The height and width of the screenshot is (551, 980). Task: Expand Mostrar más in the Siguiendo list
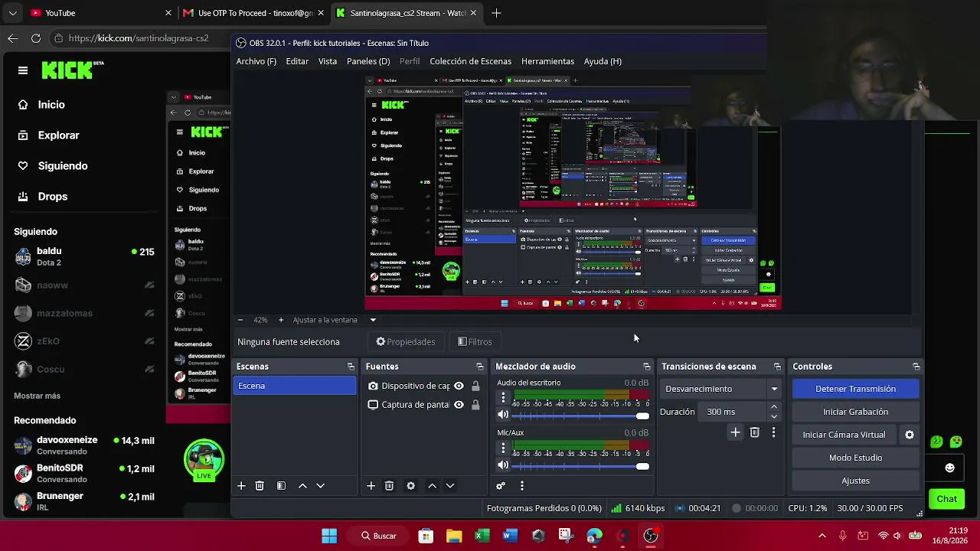[x=37, y=396]
